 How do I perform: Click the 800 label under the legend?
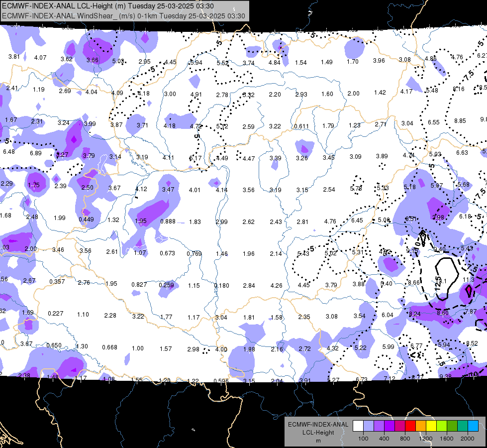[x=405, y=439]
